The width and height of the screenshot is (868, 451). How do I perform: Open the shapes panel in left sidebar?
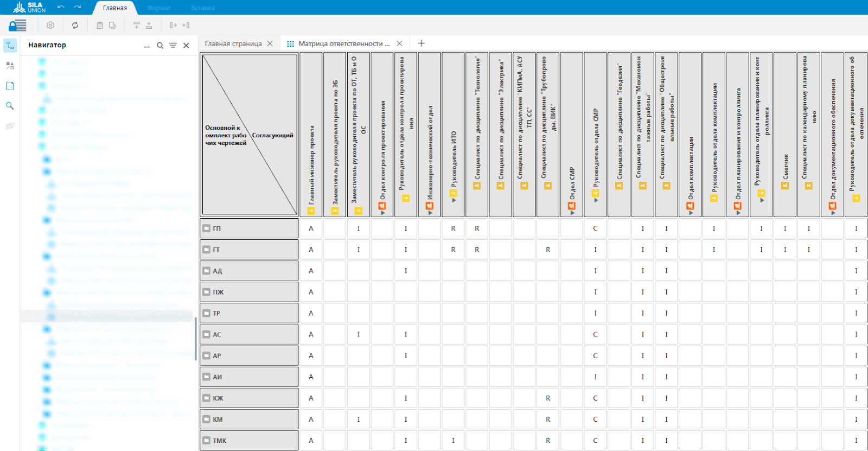10,66
